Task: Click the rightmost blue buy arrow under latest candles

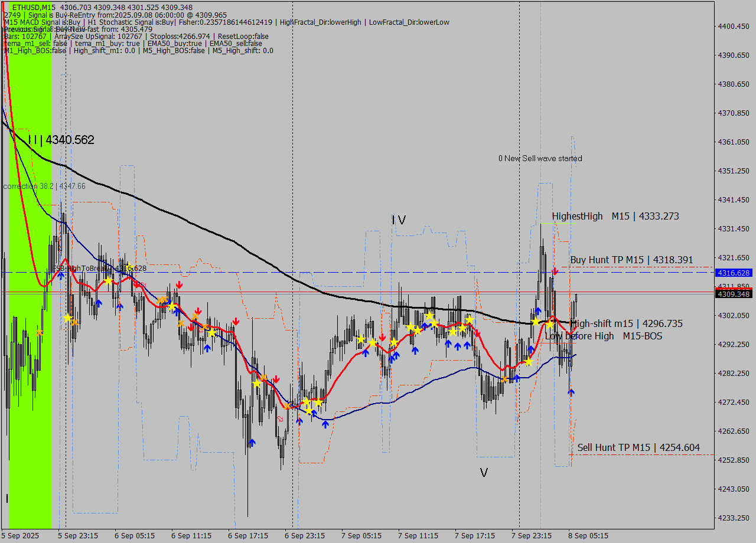Action: [x=571, y=392]
